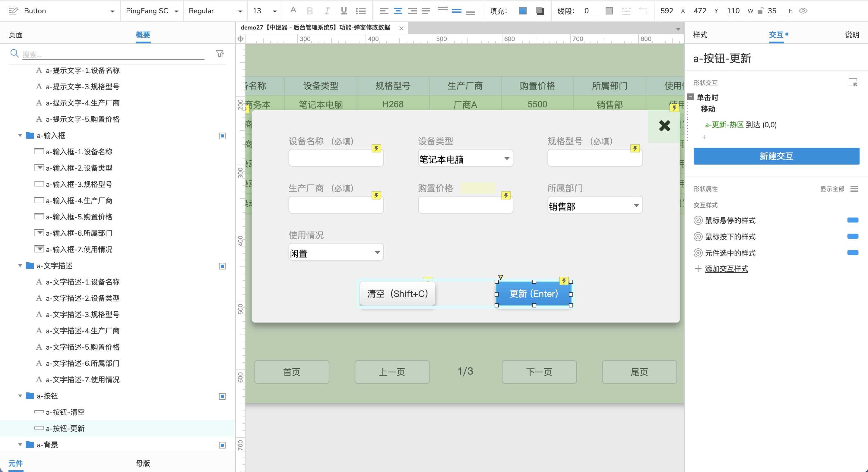Collapse the a-文字描述 folder
Screen dimensions: 868x472
click(20, 266)
